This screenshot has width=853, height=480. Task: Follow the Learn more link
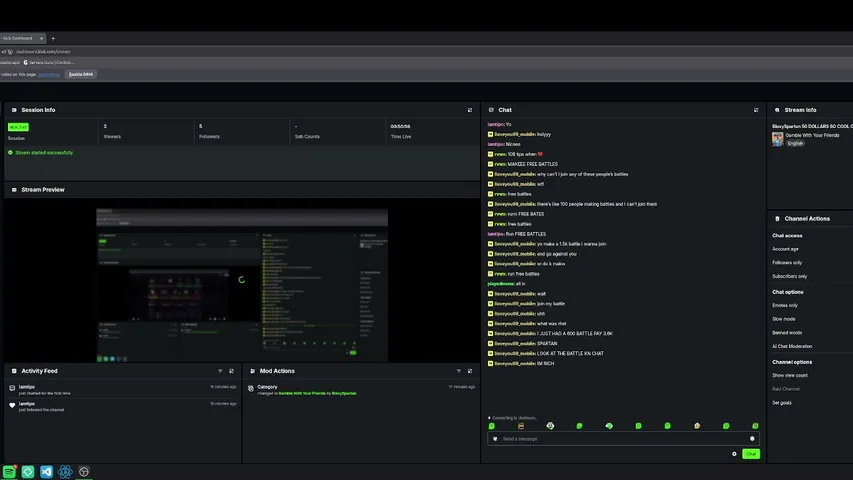[49, 75]
